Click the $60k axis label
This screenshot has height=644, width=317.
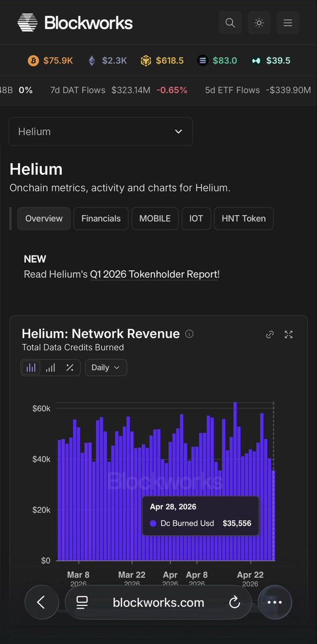pyautogui.click(x=41, y=408)
